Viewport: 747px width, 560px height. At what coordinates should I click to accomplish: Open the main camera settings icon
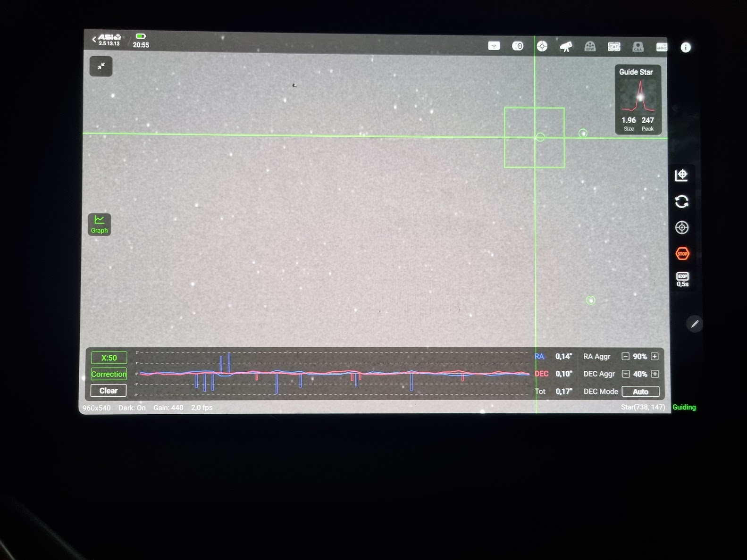[x=518, y=46]
